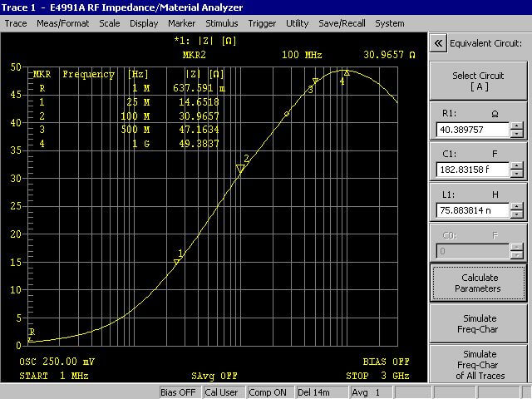Click marker 1 on the impedance trace
This screenshot has height=399, width=532.
tap(176, 262)
